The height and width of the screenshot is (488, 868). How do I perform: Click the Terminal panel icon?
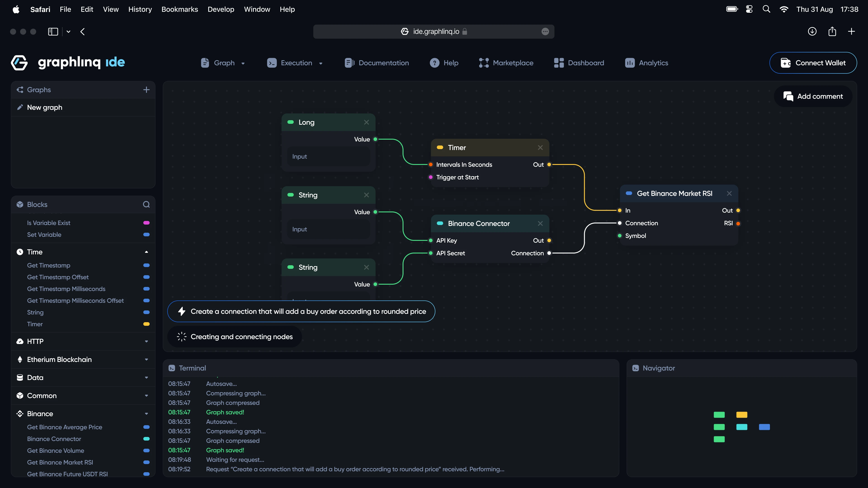coord(172,368)
